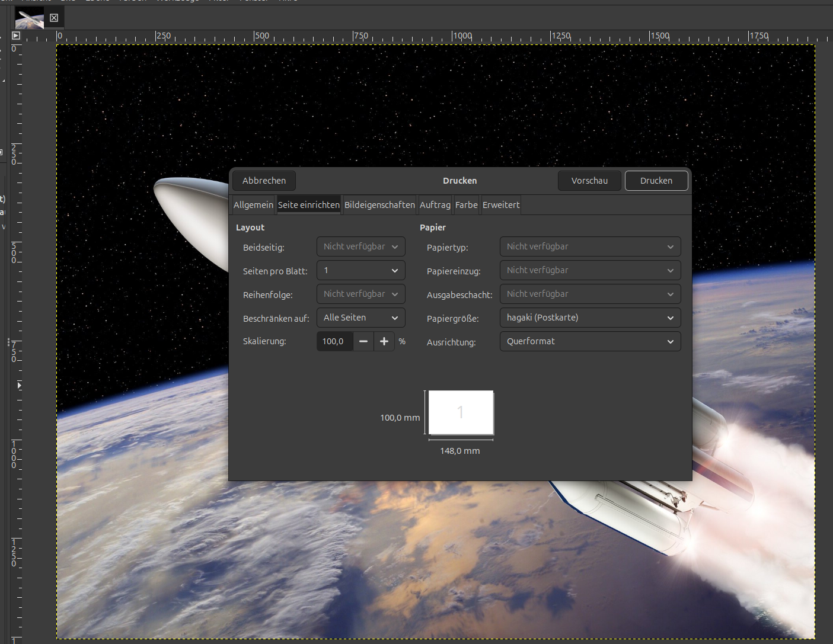Open the Erweitert tab
The height and width of the screenshot is (644, 833).
[x=500, y=204]
